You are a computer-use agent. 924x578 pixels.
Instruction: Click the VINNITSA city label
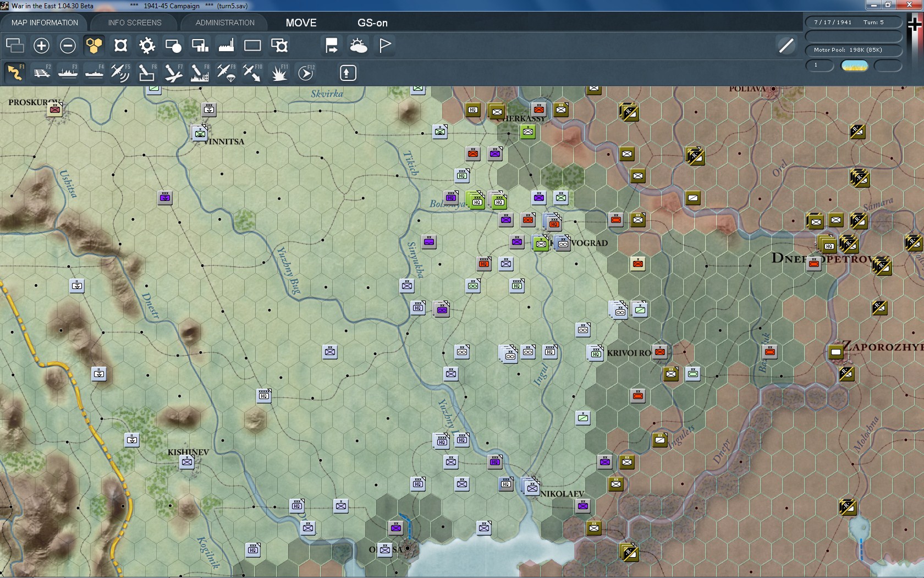[224, 141]
